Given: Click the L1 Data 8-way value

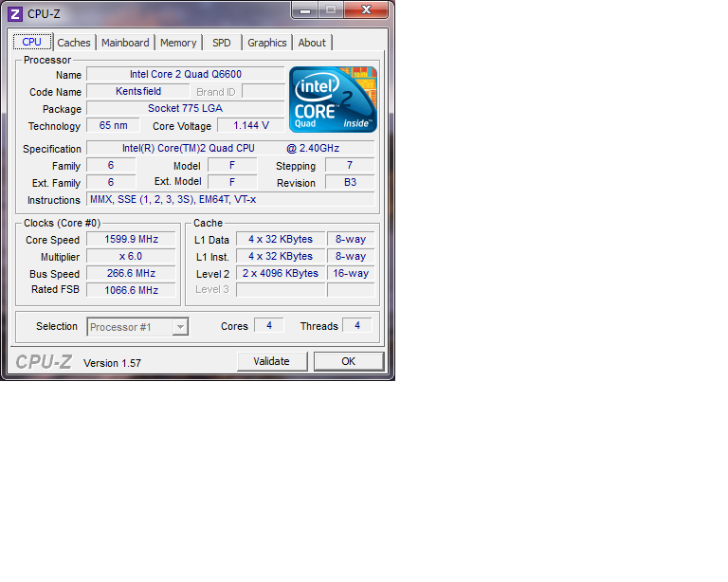Looking at the screenshot, I should click(351, 240).
